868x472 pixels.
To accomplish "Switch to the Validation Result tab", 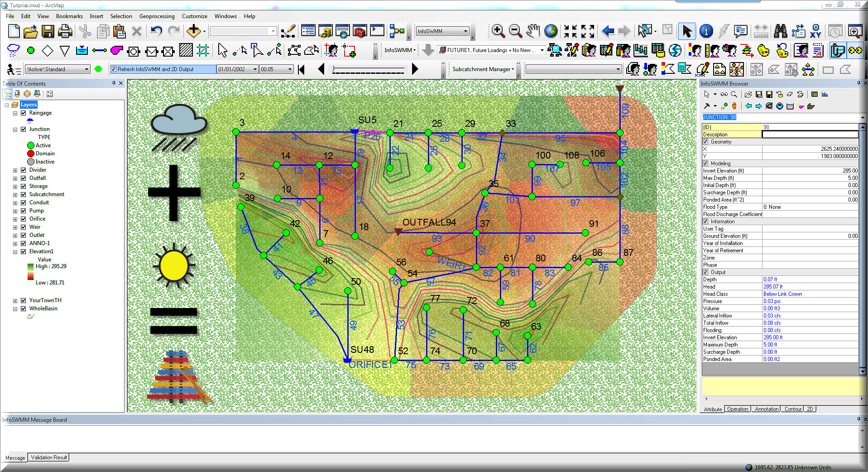I will point(49,458).
